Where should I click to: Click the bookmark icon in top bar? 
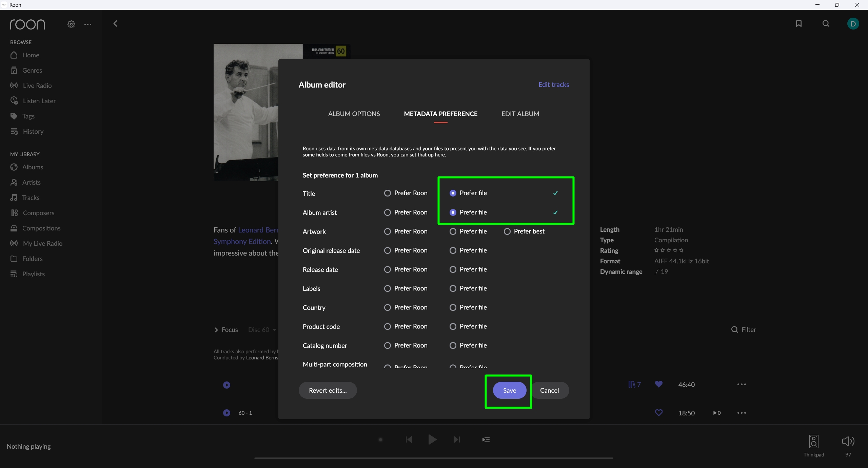799,23
